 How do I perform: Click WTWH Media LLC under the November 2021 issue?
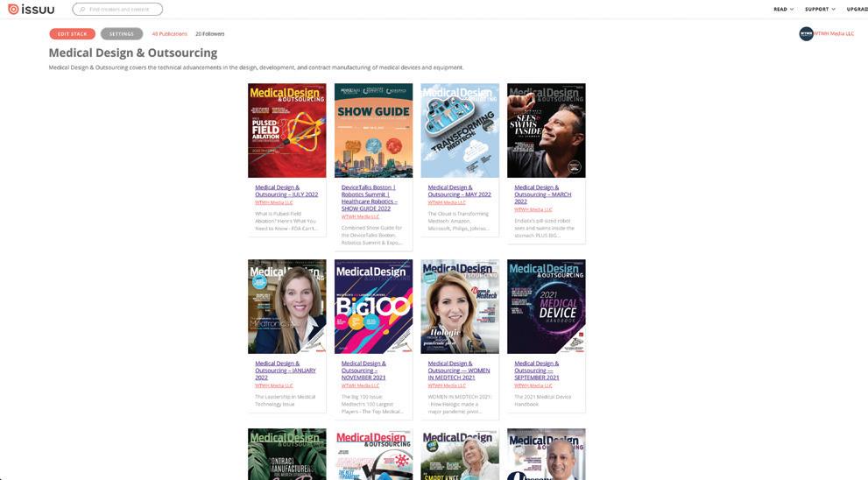[x=360, y=386]
